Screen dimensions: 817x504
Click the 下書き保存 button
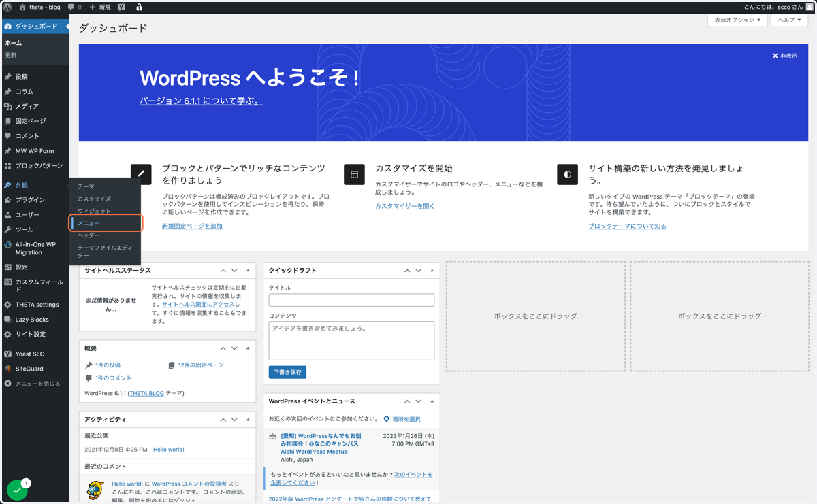point(287,372)
